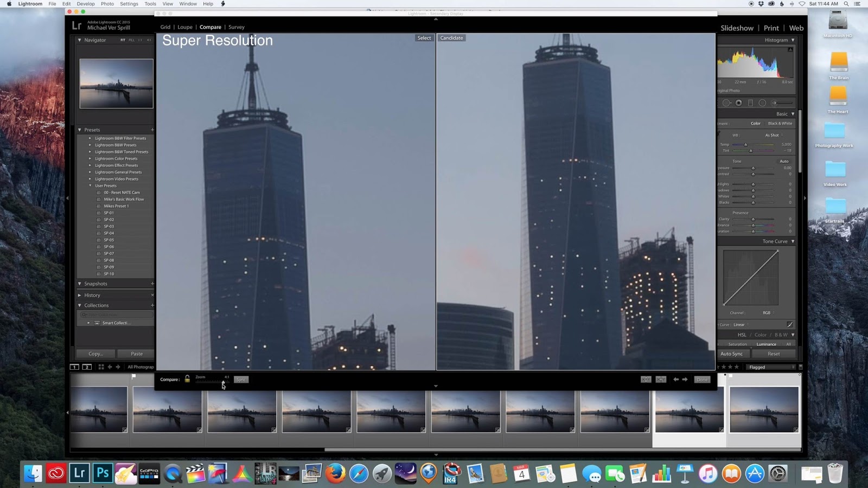
Task: Click the Make Select X←Y icon
Action: [661, 380]
